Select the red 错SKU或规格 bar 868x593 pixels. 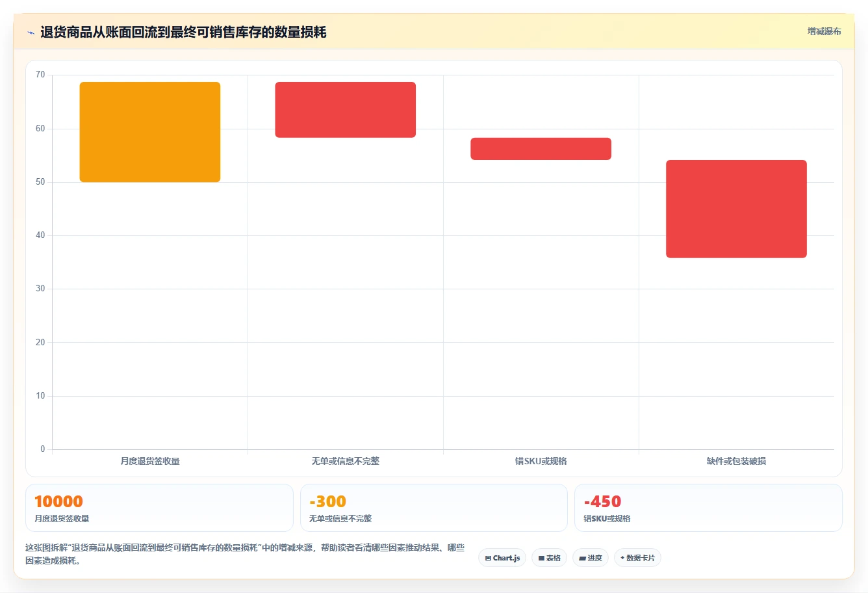pyautogui.click(x=541, y=149)
